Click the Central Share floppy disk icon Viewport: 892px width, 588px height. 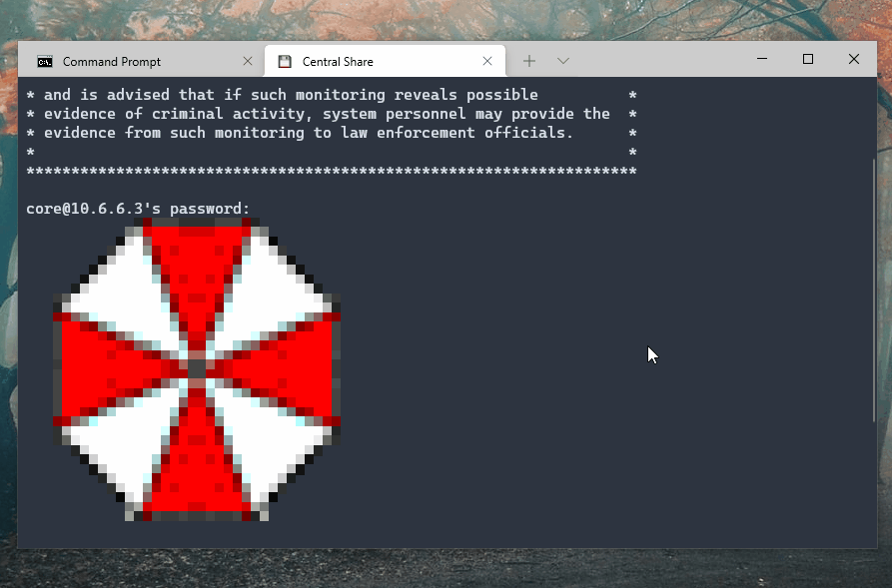285,62
